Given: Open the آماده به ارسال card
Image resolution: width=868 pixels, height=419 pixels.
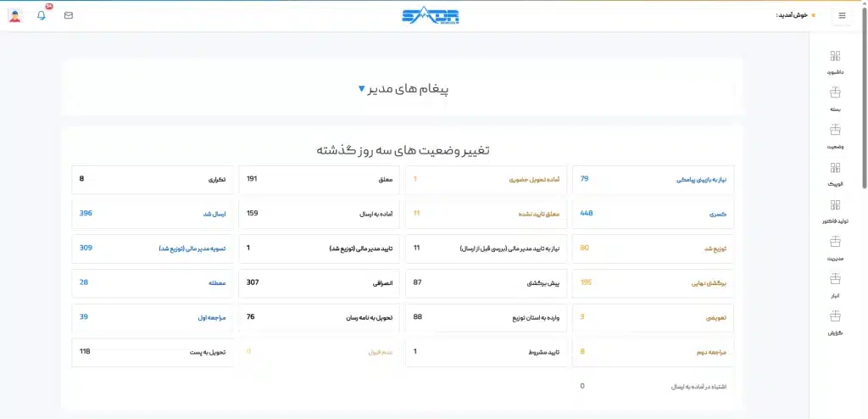Looking at the screenshot, I should (320, 214).
